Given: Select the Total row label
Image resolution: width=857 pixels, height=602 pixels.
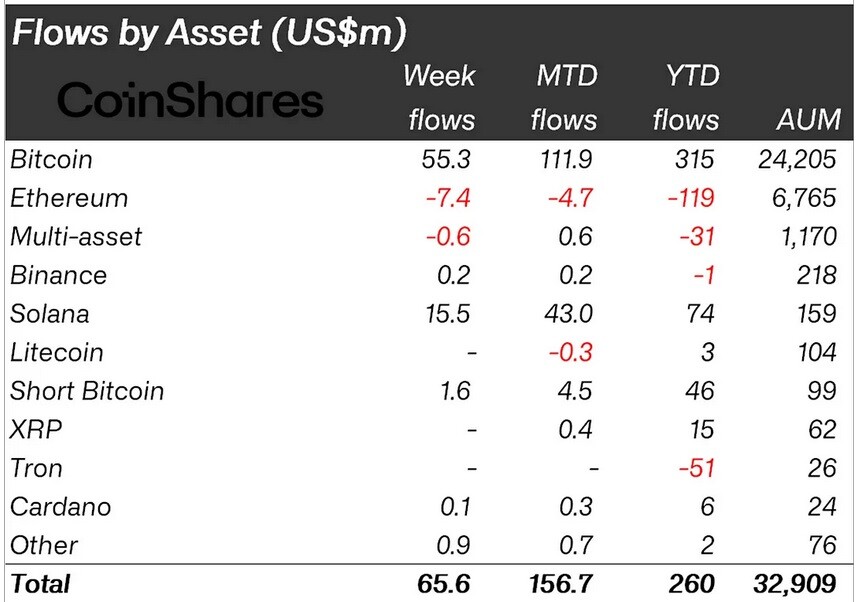Looking at the screenshot, I should (40, 584).
